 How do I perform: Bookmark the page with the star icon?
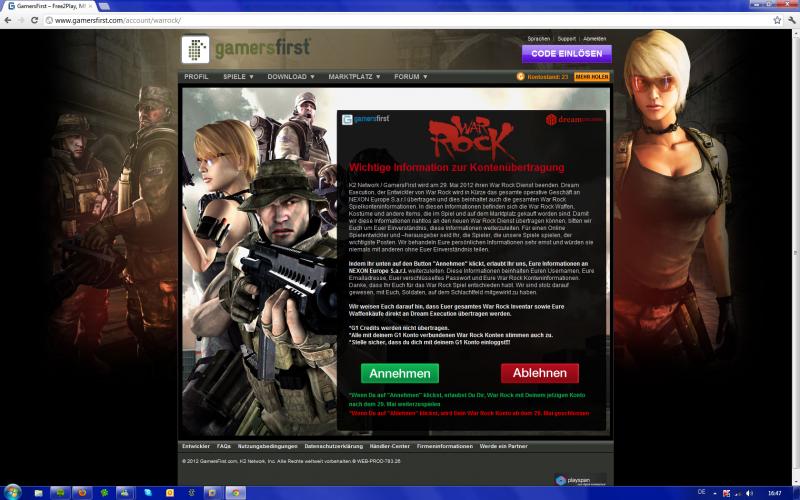(x=769, y=20)
